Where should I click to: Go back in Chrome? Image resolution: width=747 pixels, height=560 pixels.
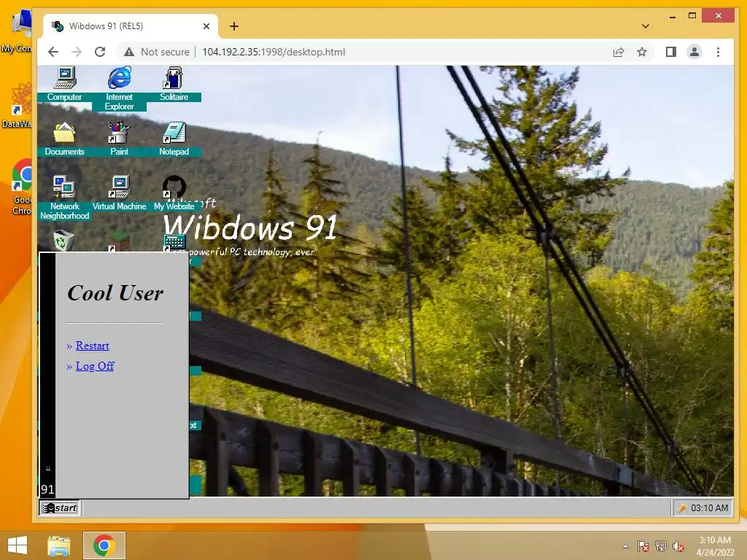point(53,52)
